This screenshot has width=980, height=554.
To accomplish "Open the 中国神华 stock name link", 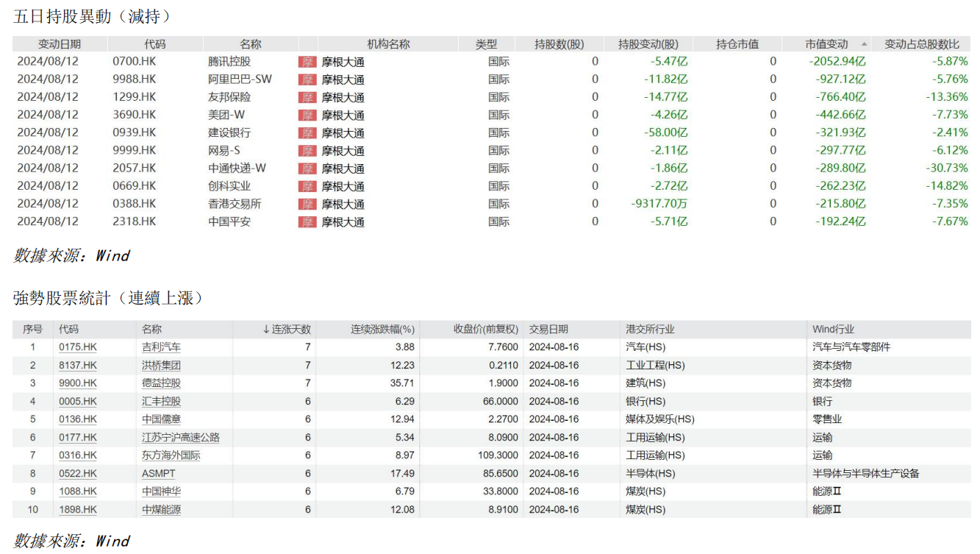I will click(161, 491).
